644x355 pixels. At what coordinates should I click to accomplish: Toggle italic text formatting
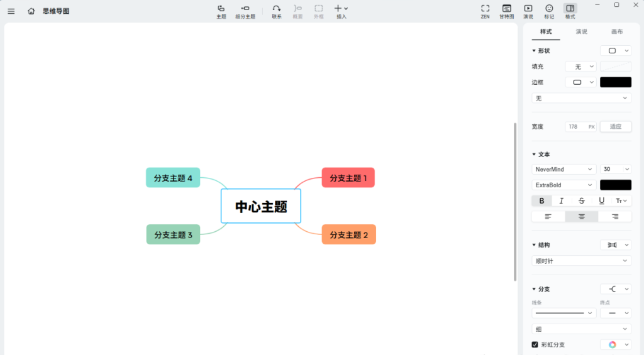[561, 201]
